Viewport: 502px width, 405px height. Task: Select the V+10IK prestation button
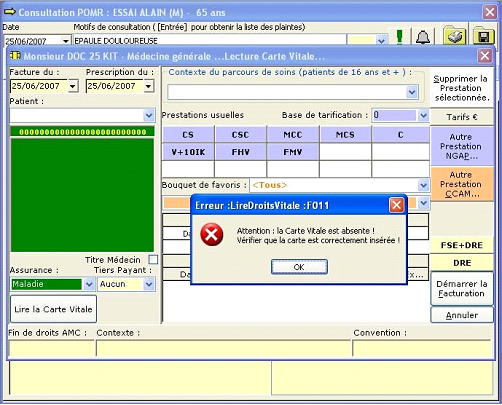tap(188, 152)
